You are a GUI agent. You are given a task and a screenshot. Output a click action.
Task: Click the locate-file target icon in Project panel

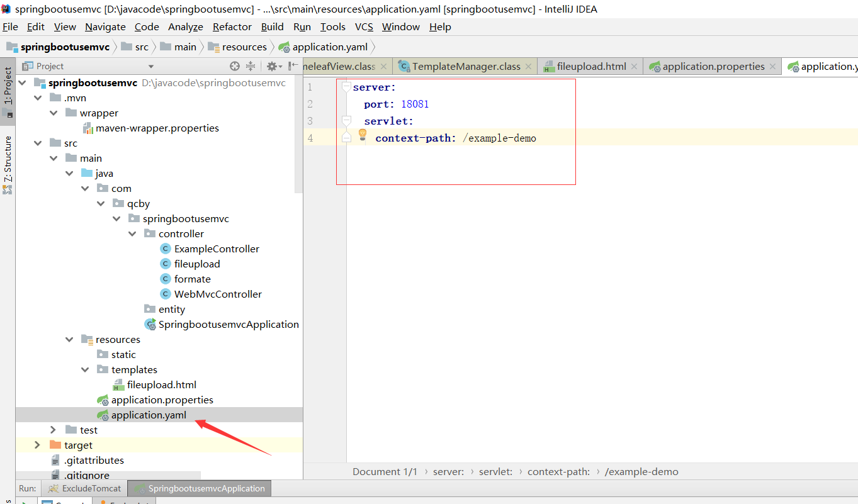(x=235, y=66)
